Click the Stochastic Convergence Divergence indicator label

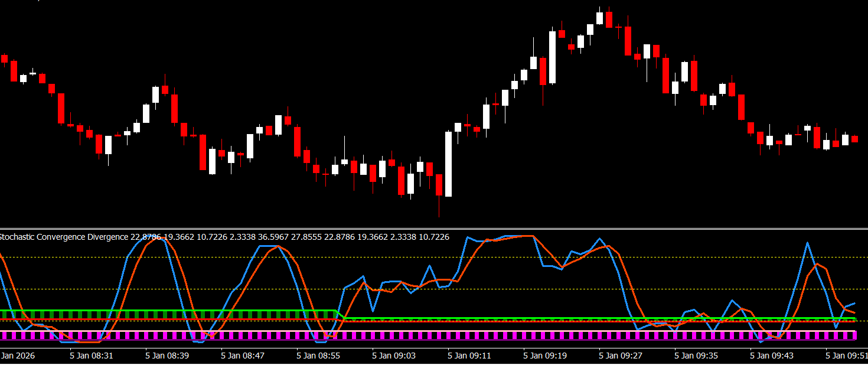pyautogui.click(x=63, y=237)
